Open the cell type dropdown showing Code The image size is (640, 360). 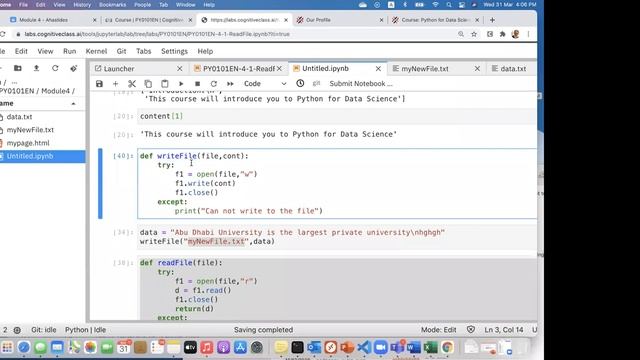[264, 84]
